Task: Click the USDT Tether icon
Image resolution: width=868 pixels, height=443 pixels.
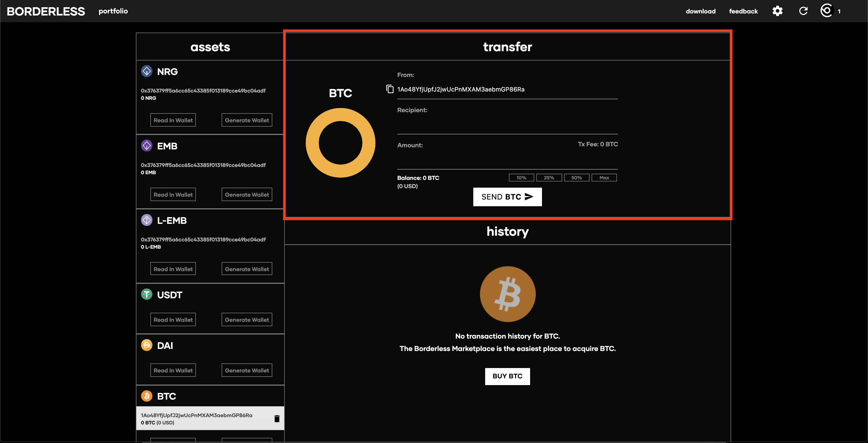Action: pos(146,294)
